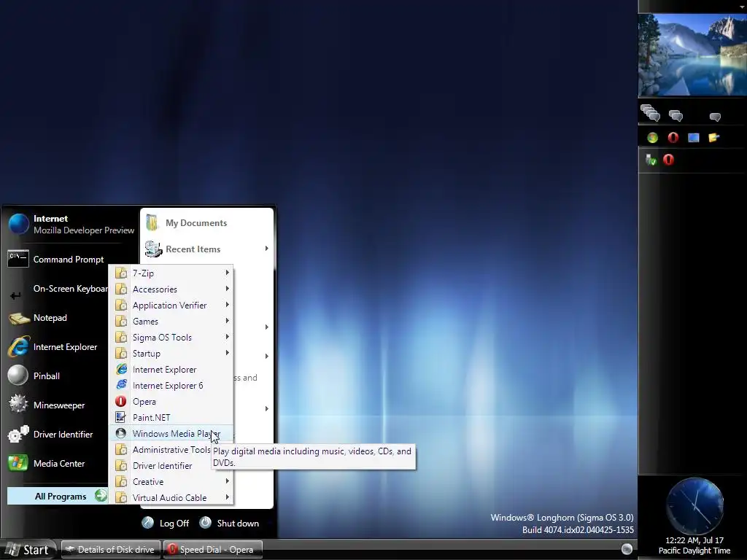Click the analog clock in sidebar
Screen dimensions: 747x560
694,506
